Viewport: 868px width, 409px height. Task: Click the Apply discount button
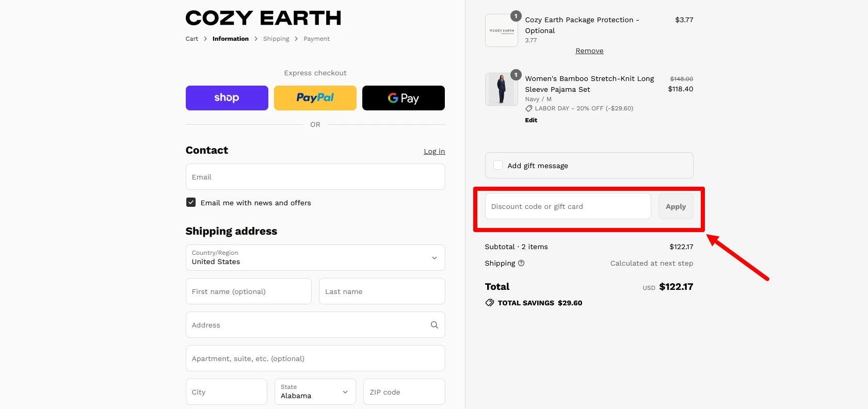[676, 206]
